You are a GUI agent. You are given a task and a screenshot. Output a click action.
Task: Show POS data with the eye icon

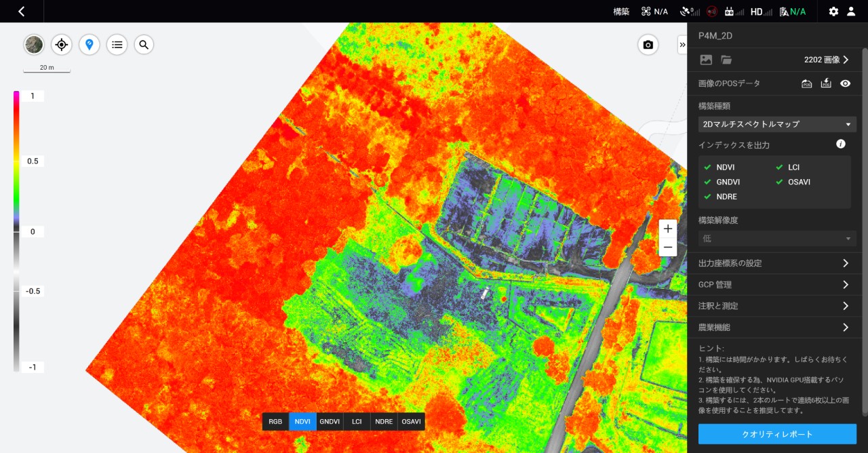point(845,83)
